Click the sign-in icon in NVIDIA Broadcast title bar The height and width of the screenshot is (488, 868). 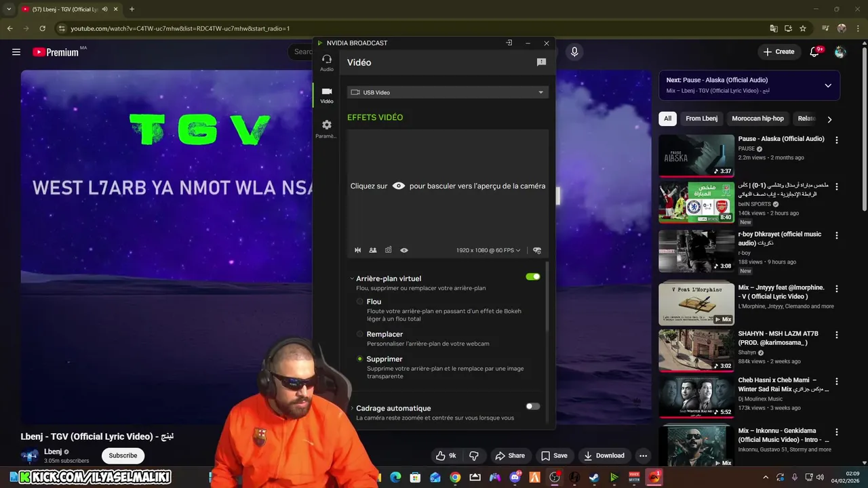pyautogui.click(x=509, y=43)
